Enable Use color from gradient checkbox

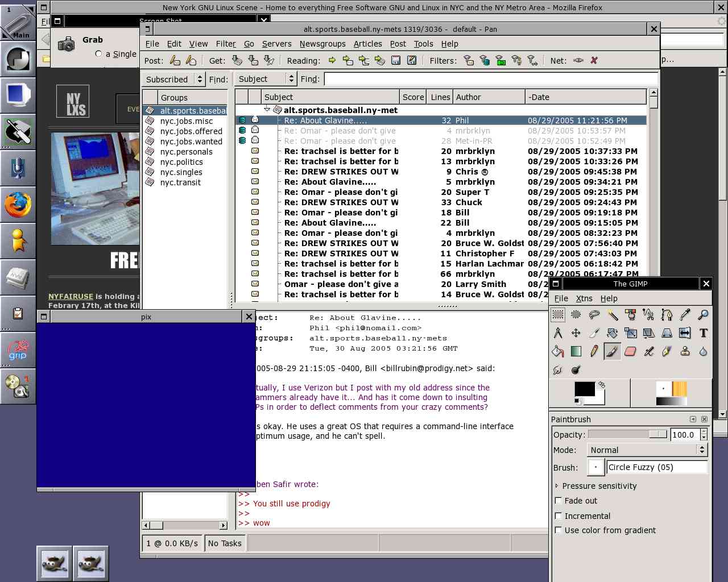[558, 530]
